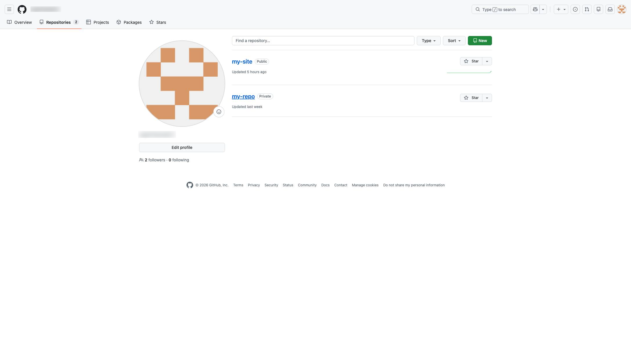The image size is (631, 364).
Task: Go to GitHub homepage via Octocat logo
Action: point(22,9)
